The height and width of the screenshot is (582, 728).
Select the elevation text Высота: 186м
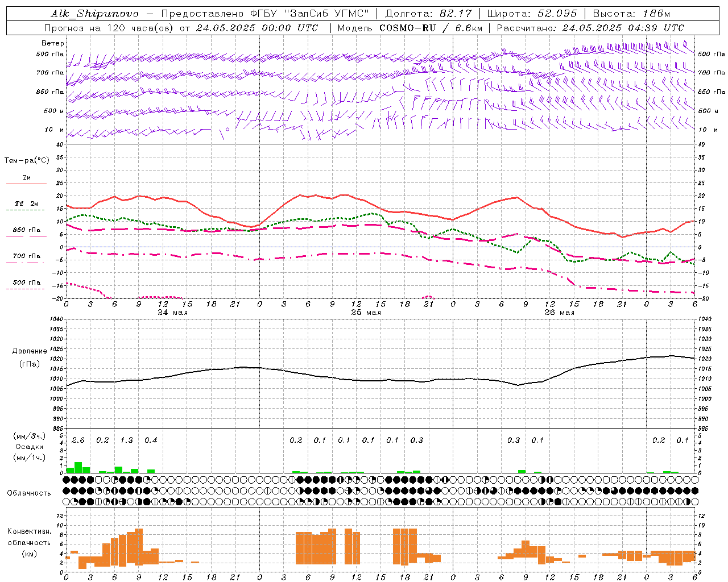pyautogui.click(x=631, y=14)
